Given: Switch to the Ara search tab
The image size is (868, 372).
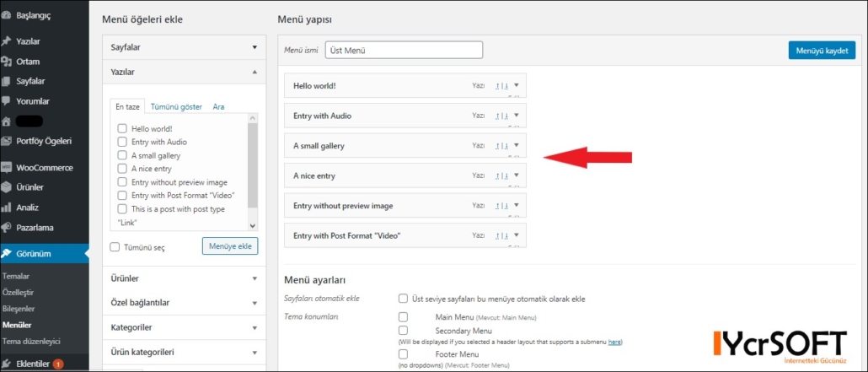Looking at the screenshot, I should (218, 106).
